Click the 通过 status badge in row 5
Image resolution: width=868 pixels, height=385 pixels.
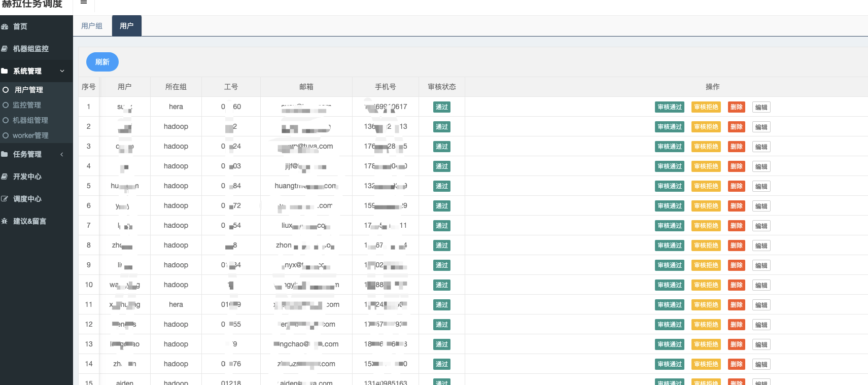[x=442, y=186]
